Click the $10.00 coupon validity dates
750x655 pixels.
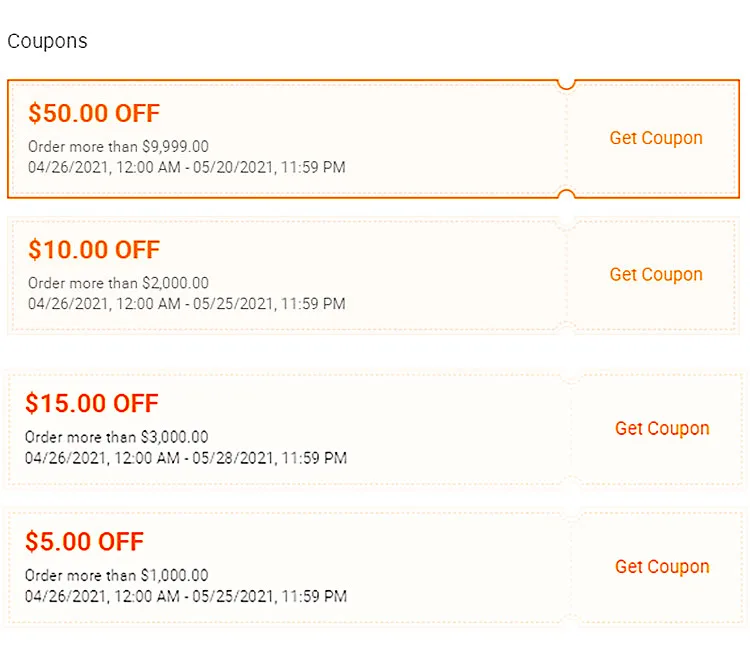pyautogui.click(x=187, y=303)
